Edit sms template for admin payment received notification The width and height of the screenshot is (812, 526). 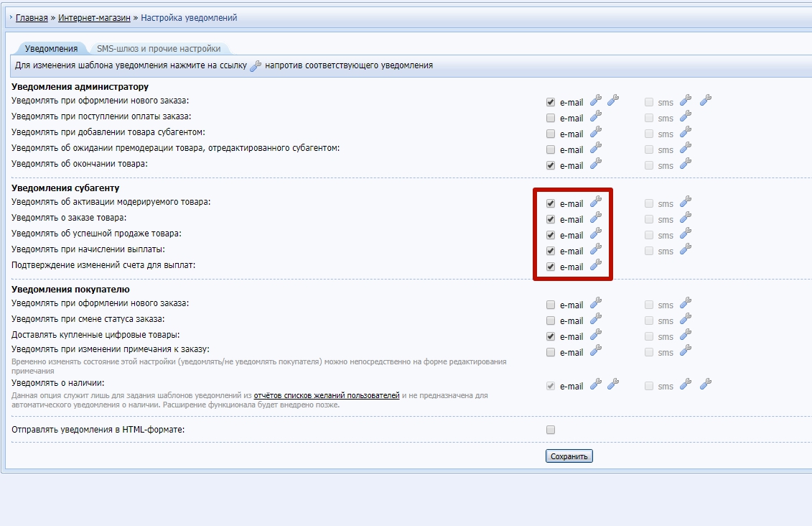(685, 116)
